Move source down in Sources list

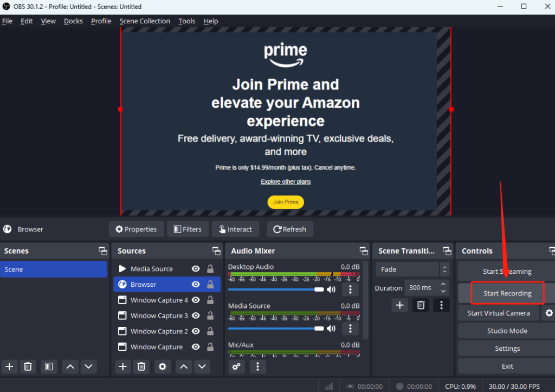pyautogui.click(x=202, y=367)
